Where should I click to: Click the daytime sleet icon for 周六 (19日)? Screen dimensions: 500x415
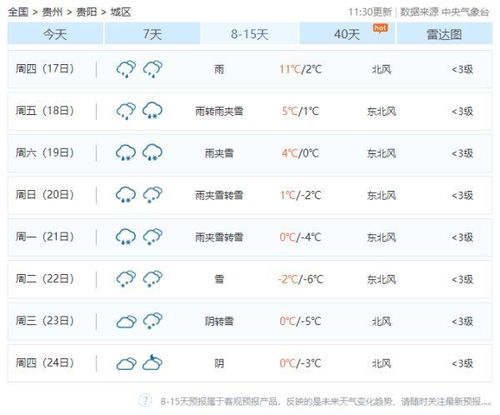pyautogui.click(x=126, y=153)
